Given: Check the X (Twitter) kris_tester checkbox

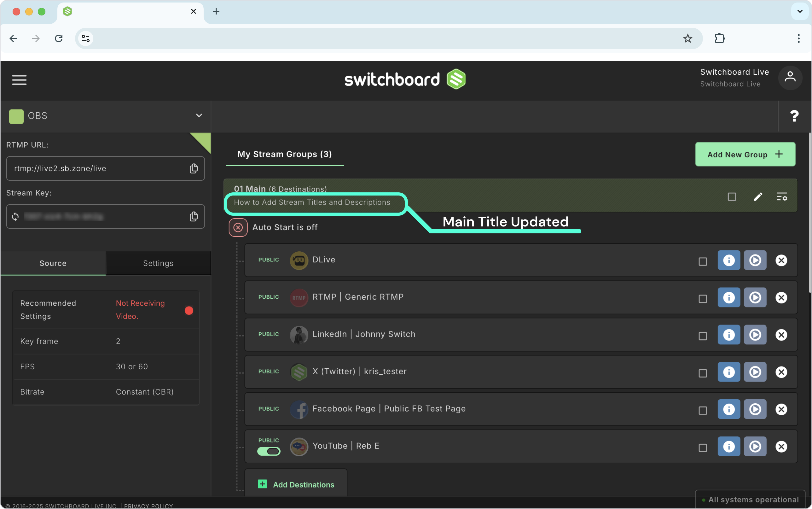Looking at the screenshot, I should point(703,374).
